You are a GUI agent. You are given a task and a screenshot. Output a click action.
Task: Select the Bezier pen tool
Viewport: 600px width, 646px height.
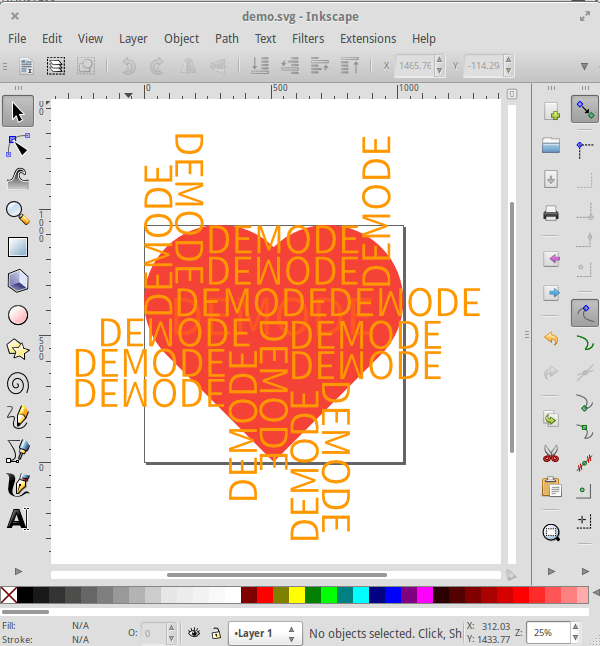coord(18,451)
